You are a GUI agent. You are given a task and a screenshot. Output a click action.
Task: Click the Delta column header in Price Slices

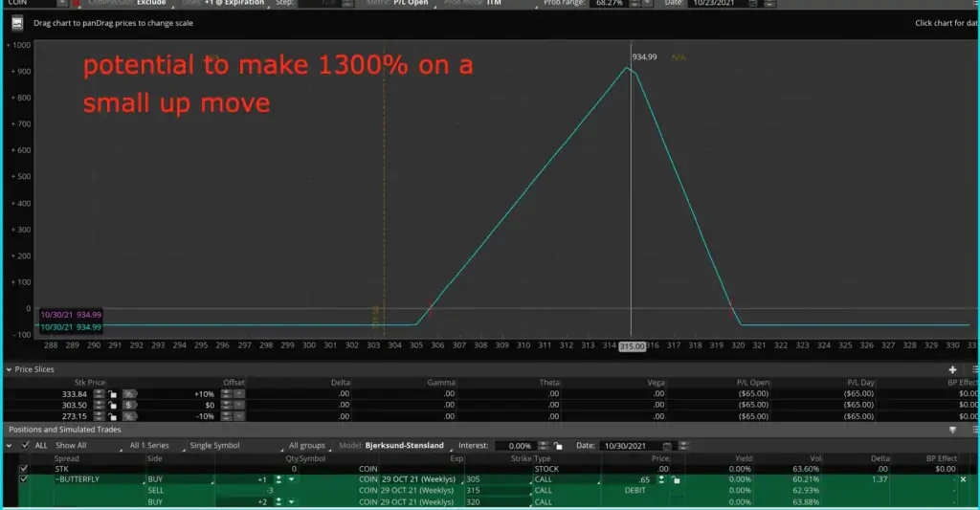tap(340, 383)
